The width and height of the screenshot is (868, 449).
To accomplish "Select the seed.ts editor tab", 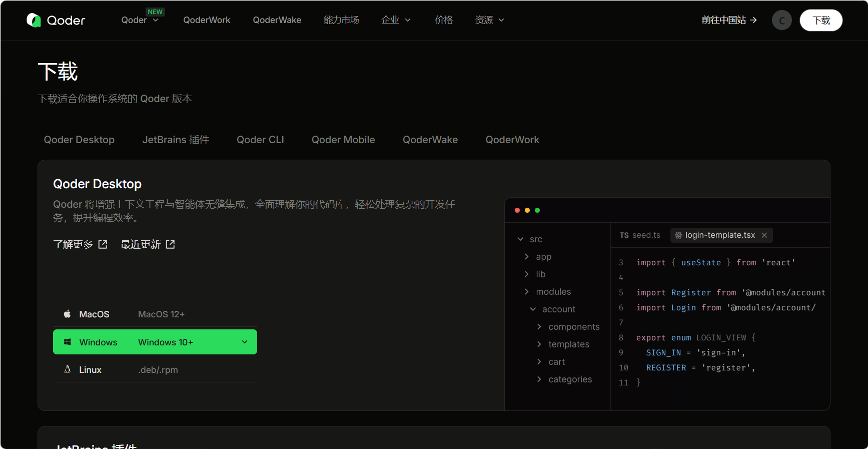I will [x=640, y=235].
